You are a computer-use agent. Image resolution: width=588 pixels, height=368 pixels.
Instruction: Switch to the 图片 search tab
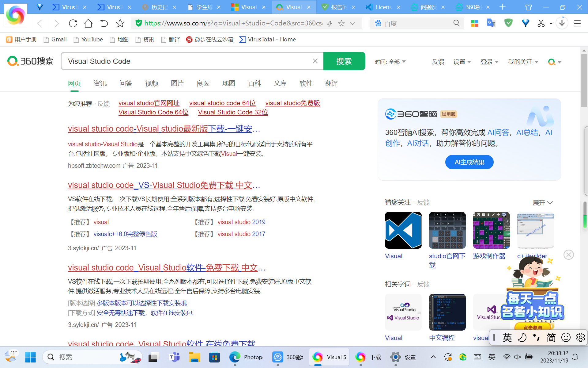177,83
